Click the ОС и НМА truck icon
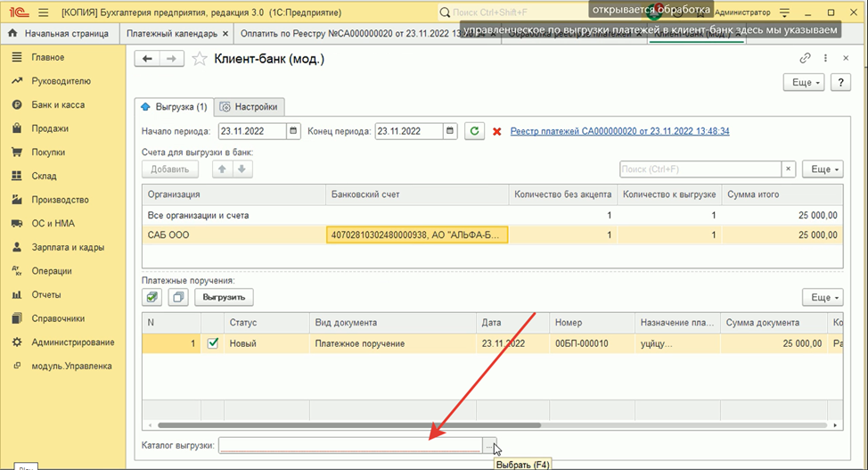The height and width of the screenshot is (470, 868). click(17, 223)
